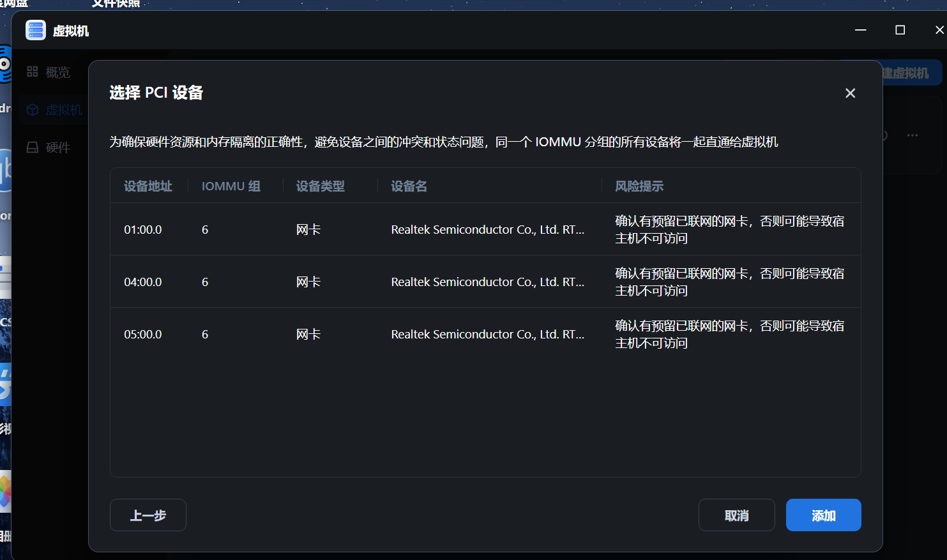
Task: Click IOMMU group 6 in row 04:00.0
Action: coord(205,282)
